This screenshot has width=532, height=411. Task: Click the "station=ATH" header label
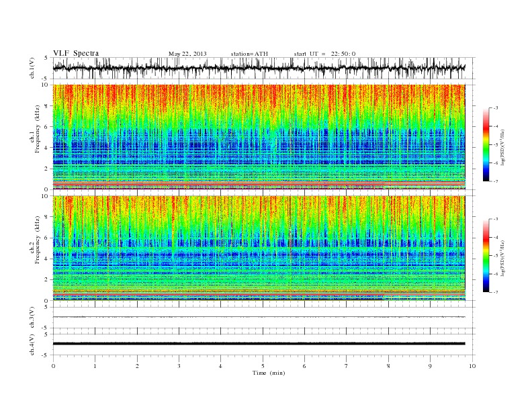click(249, 54)
